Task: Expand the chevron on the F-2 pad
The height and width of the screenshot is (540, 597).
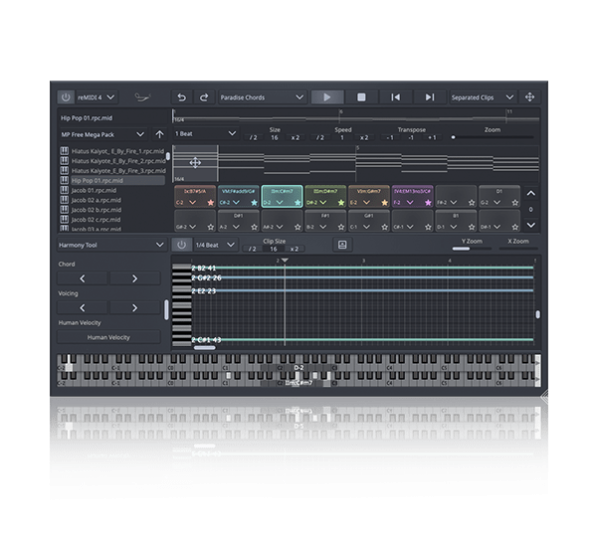Action: pyautogui.click(x=410, y=203)
